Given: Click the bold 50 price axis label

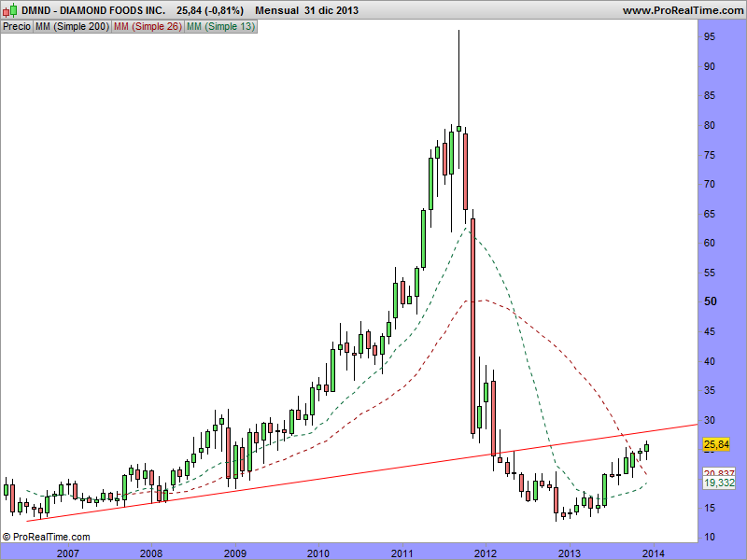Looking at the screenshot, I should point(710,301).
